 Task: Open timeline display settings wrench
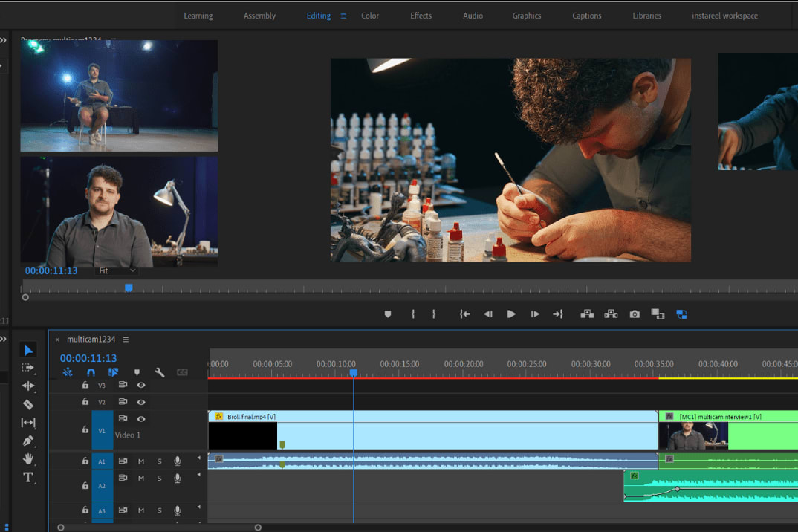160,372
